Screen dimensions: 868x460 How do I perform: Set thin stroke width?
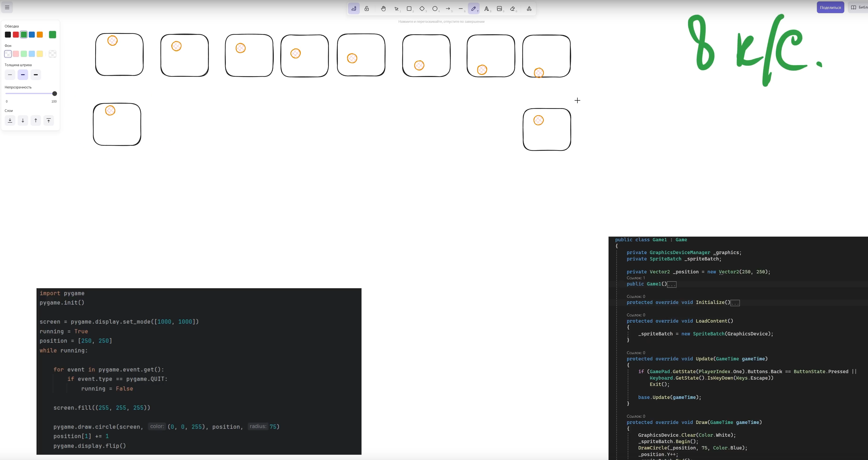[x=10, y=75]
